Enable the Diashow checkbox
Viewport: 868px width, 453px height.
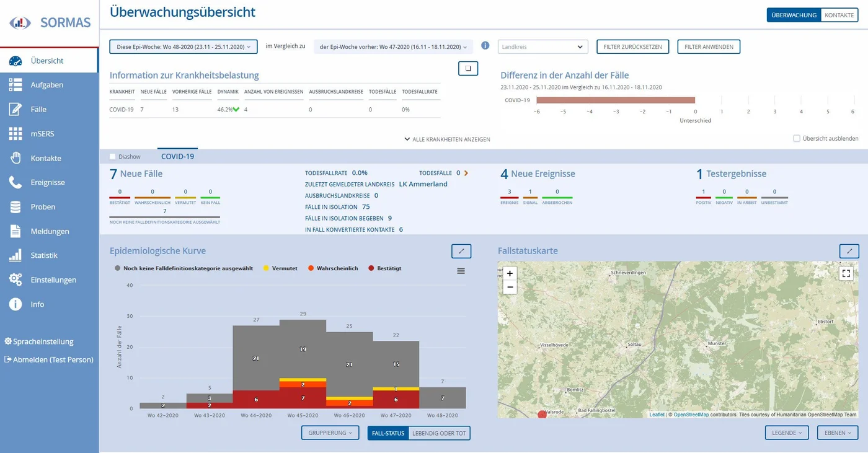(113, 157)
